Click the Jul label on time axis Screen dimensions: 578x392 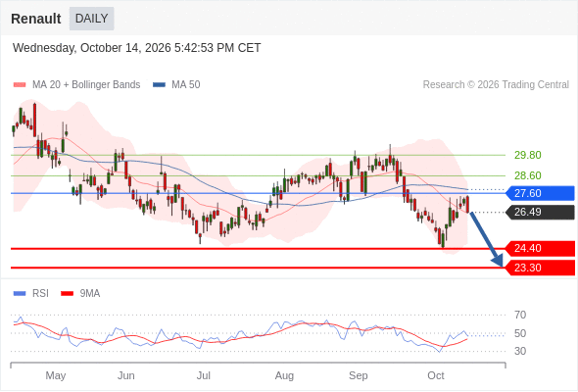(x=204, y=375)
